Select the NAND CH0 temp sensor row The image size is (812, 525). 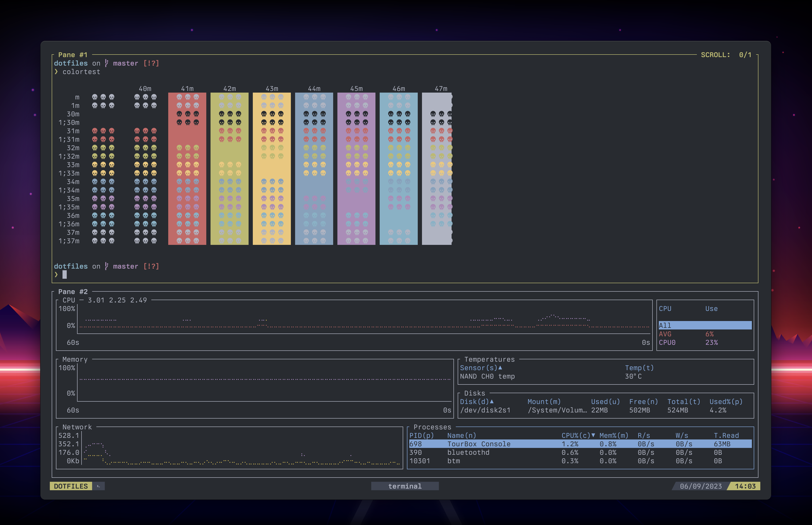click(x=605, y=376)
